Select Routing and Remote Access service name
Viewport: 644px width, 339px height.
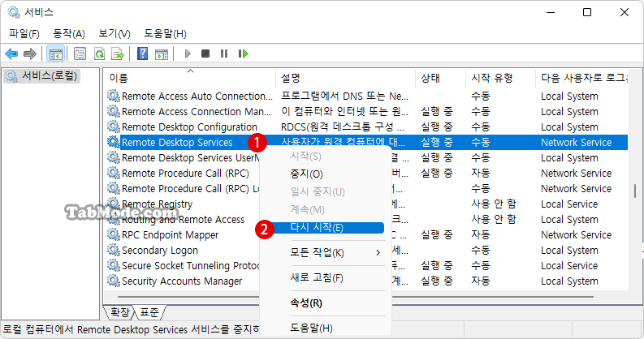click(x=183, y=220)
